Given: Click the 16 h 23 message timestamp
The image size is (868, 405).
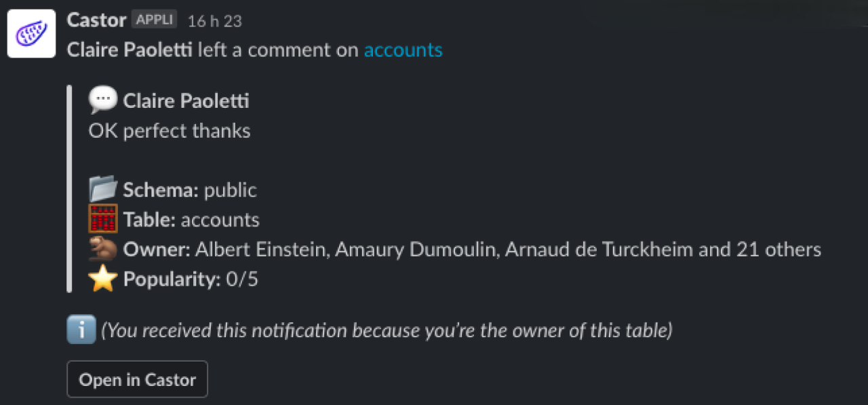Looking at the screenshot, I should (214, 21).
